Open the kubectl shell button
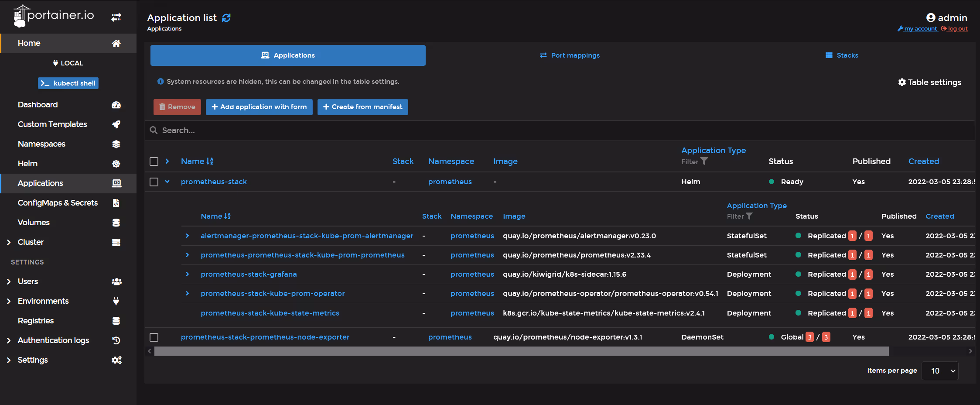The height and width of the screenshot is (405, 980). tap(68, 83)
